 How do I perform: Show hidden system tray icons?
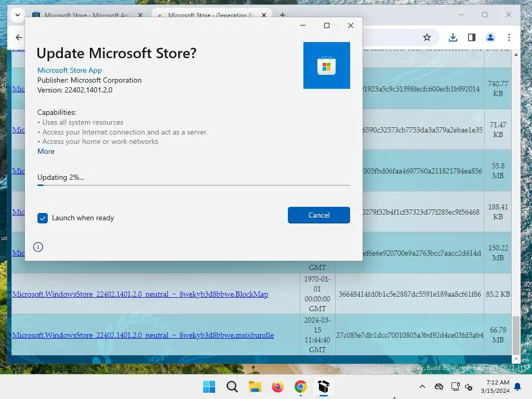pos(422,387)
